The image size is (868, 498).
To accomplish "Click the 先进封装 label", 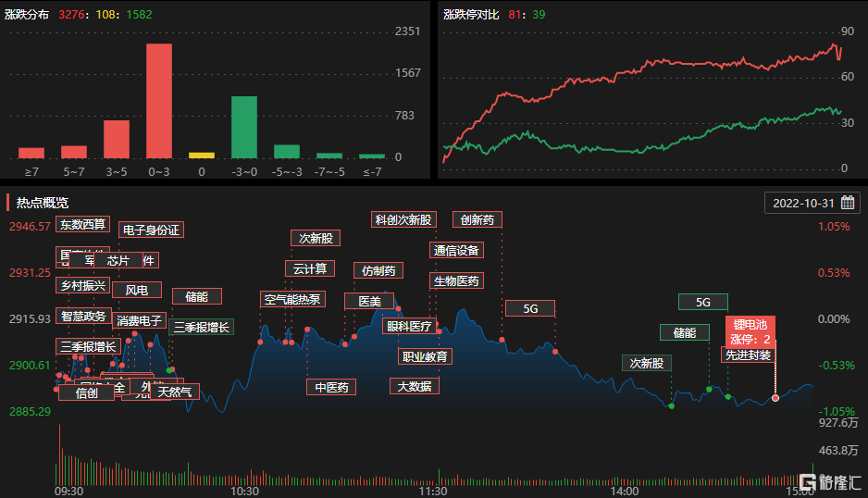I will (749, 355).
